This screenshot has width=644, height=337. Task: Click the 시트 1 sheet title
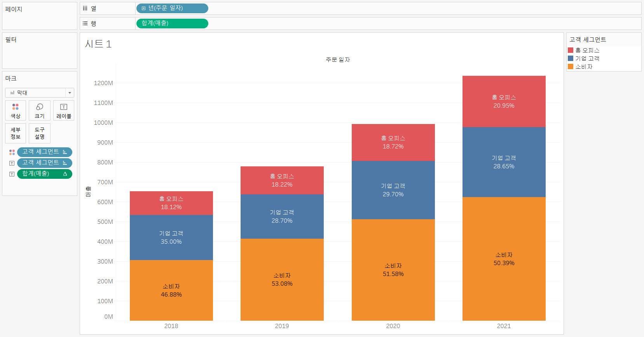pos(98,44)
